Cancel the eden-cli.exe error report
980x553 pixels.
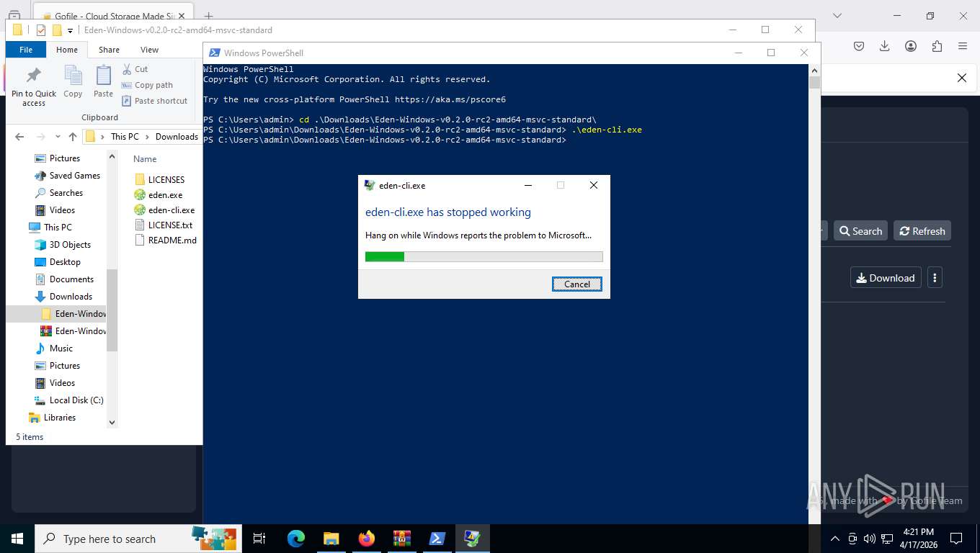tap(576, 284)
